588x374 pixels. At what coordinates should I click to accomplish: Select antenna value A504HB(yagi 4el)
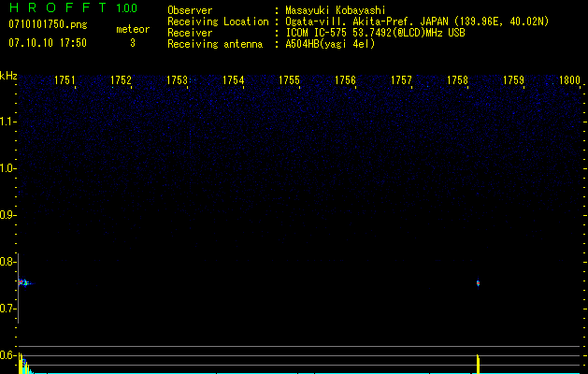pos(330,44)
